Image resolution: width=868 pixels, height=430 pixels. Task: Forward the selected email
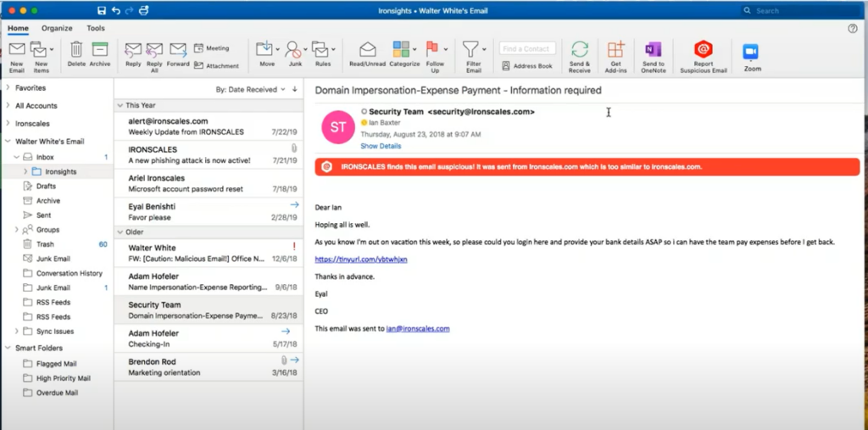coord(178,50)
